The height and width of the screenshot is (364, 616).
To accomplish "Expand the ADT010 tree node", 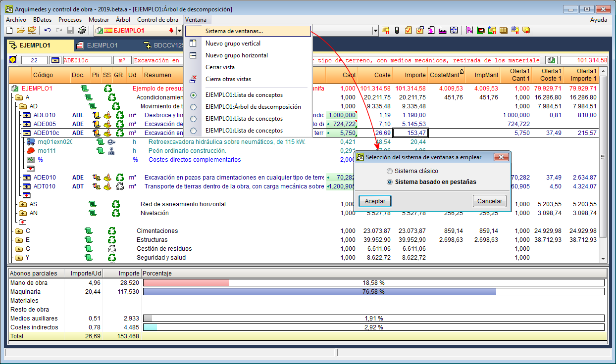I will (27, 186).
